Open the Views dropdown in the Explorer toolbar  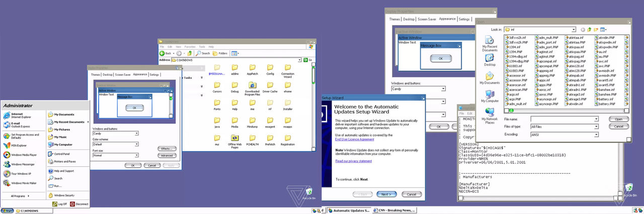(x=235, y=53)
